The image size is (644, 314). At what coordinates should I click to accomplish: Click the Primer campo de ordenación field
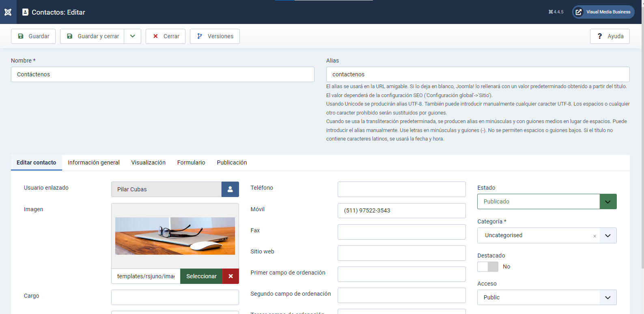pos(402,274)
